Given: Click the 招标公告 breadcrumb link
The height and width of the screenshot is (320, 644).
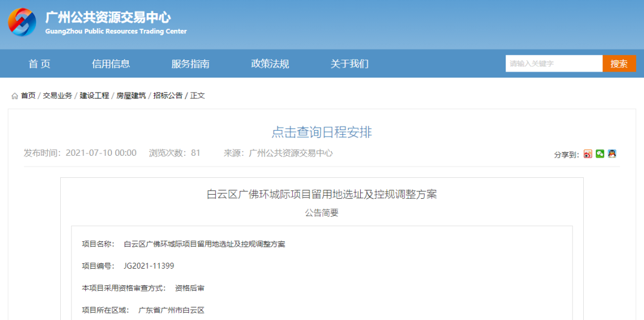Looking at the screenshot, I should 168,96.
